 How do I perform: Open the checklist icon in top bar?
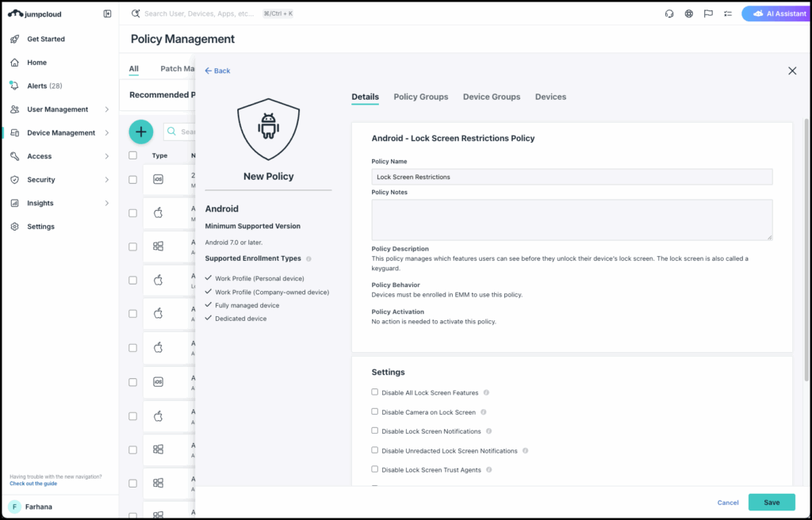[x=727, y=13]
